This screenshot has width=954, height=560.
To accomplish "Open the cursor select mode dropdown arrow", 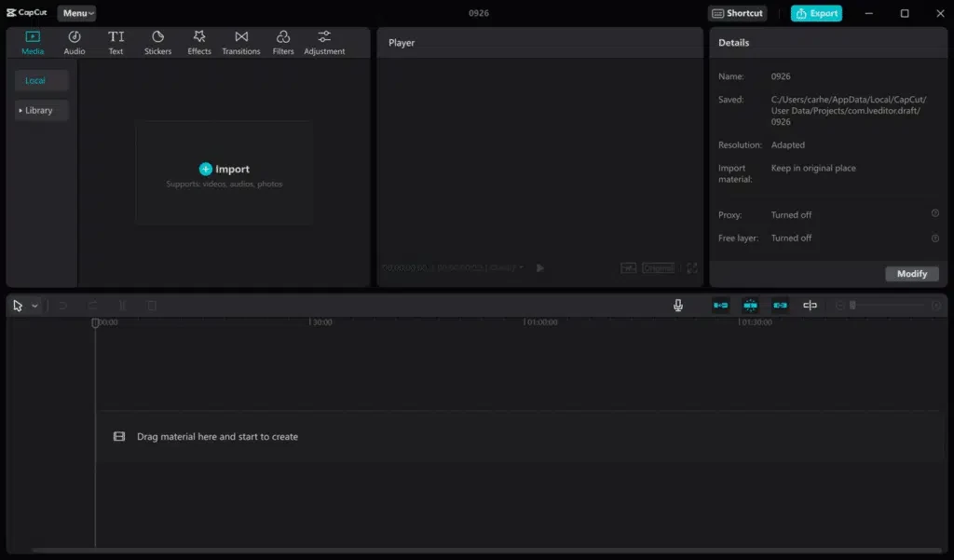I will (35, 306).
